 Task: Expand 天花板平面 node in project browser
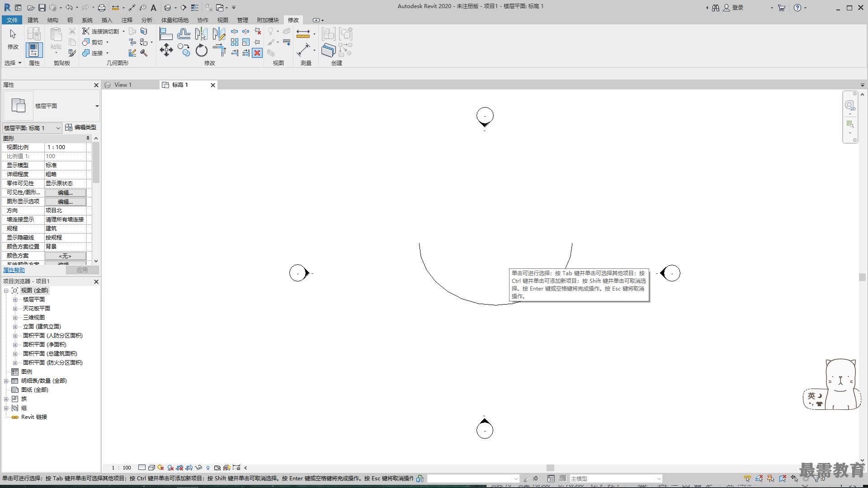tap(15, 309)
